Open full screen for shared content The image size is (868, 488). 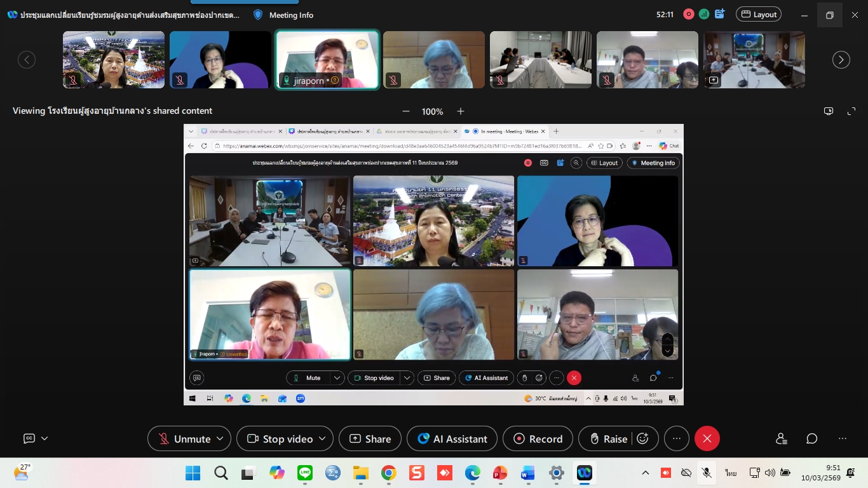coord(851,111)
